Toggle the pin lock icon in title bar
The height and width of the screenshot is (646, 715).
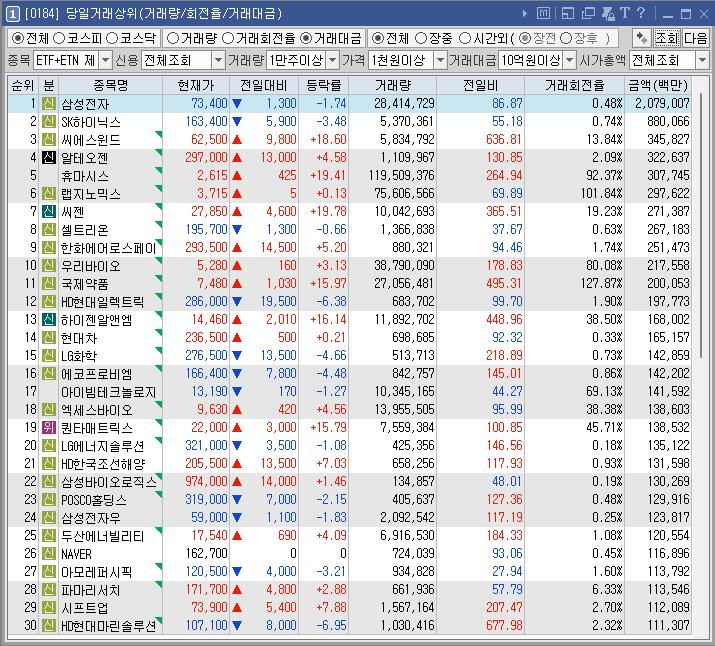[x=608, y=14]
